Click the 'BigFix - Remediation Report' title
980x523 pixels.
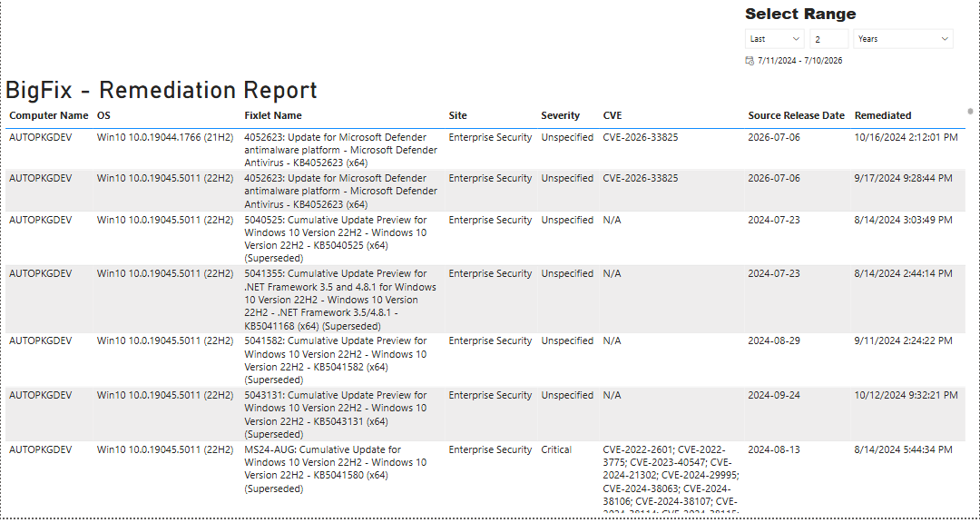pos(162,90)
